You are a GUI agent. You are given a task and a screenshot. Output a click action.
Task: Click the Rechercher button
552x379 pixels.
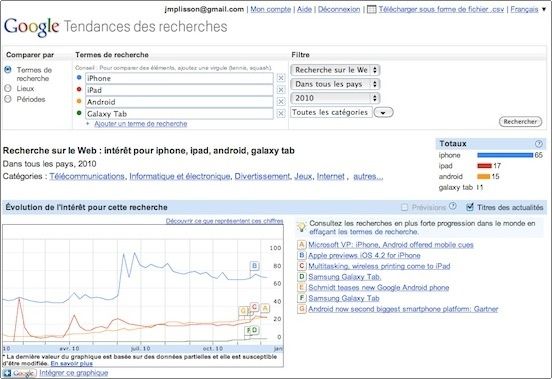[520, 122]
